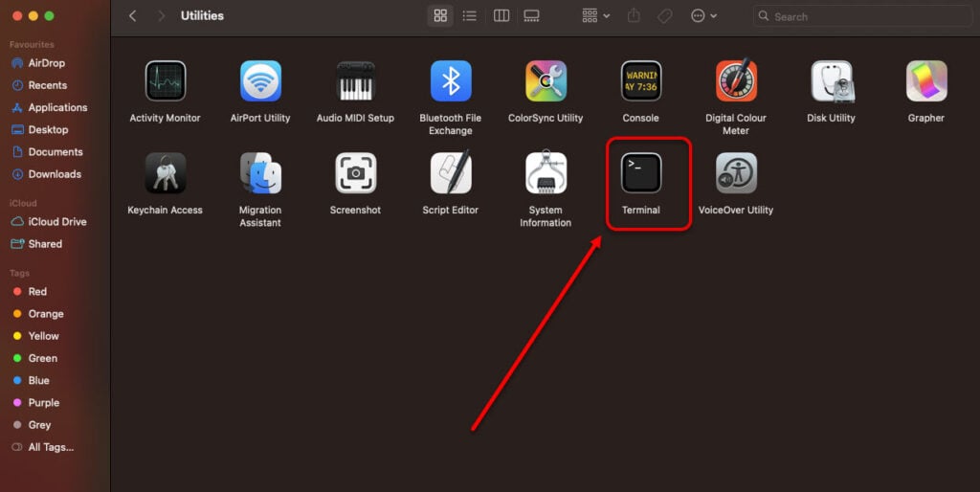Click the Favourites section header

point(32,44)
